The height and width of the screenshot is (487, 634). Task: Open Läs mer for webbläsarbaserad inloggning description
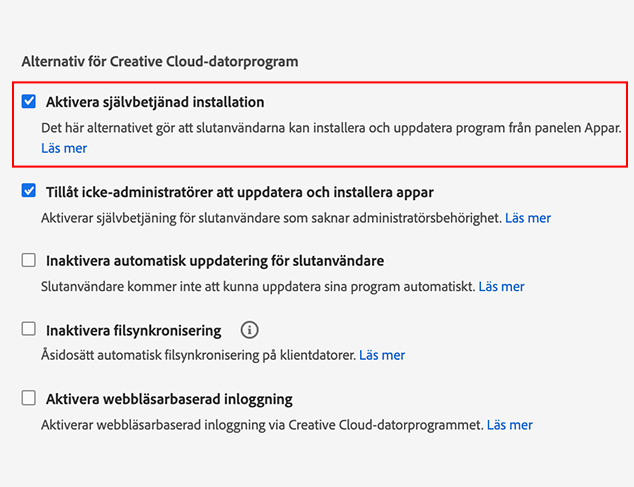509,425
